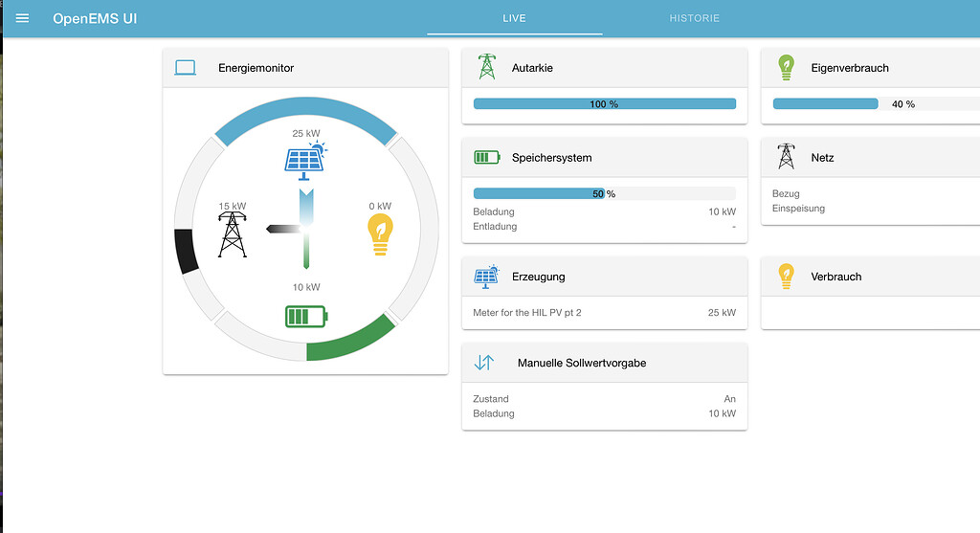This screenshot has height=533, width=980.
Task: Click the solar panel icon in Energiemonitor
Action: pos(305,161)
